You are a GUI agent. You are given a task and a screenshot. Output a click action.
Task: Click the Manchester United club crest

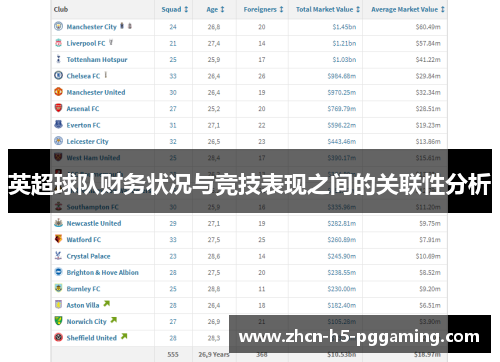(58, 92)
